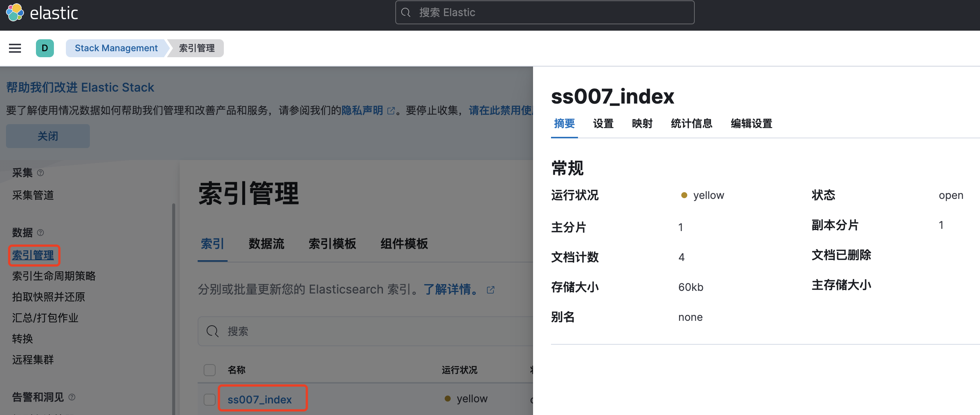Click the help icon beside 采集
Viewport: 980px width, 415px height.
pyautogui.click(x=40, y=173)
